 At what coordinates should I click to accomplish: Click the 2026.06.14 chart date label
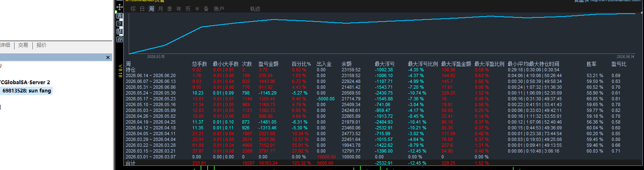pyautogui.click(x=625, y=57)
